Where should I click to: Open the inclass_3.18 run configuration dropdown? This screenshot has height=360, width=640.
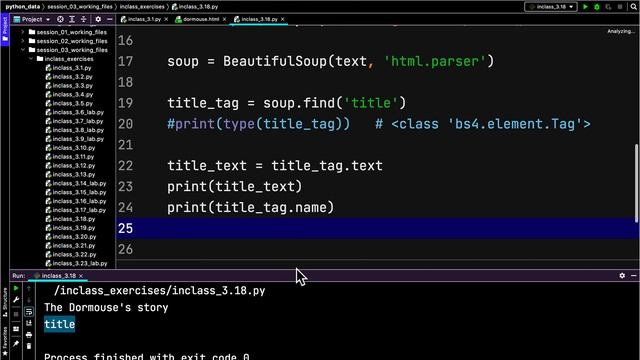(x=551, y=7)
